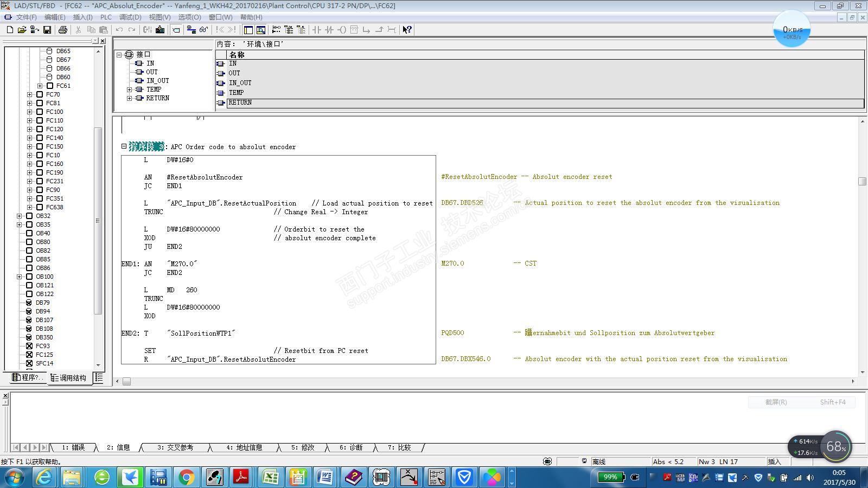Click the normally open contact icon
The width and height of the screenshot is (868, 488).
[x=317, y=30]
